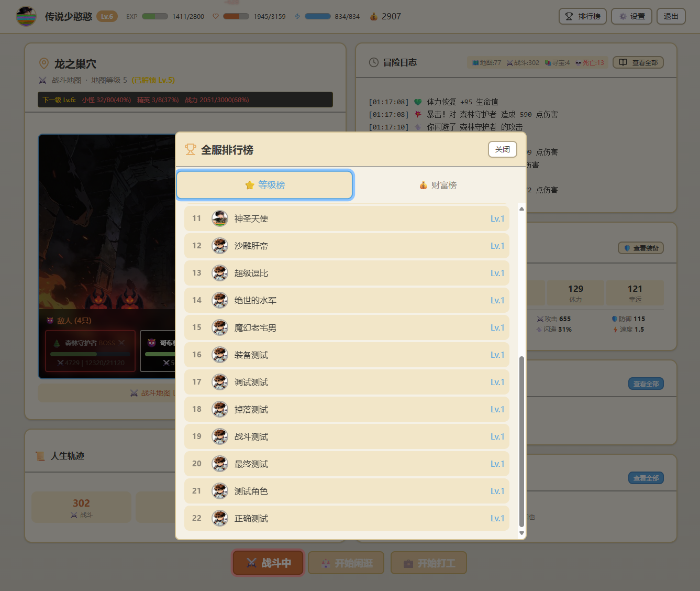
Task: Click the clock icon beside 冒险日志
Action: [x=374, y=62]
